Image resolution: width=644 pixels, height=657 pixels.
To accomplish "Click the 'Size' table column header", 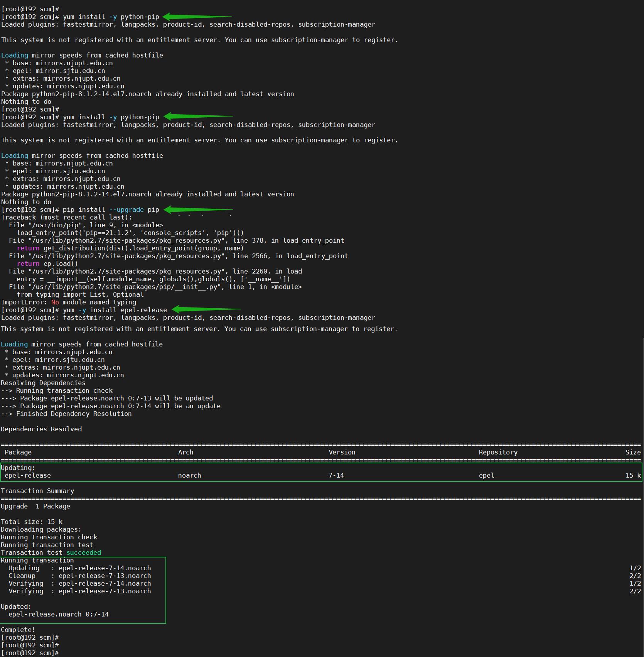I will point(633,452).
